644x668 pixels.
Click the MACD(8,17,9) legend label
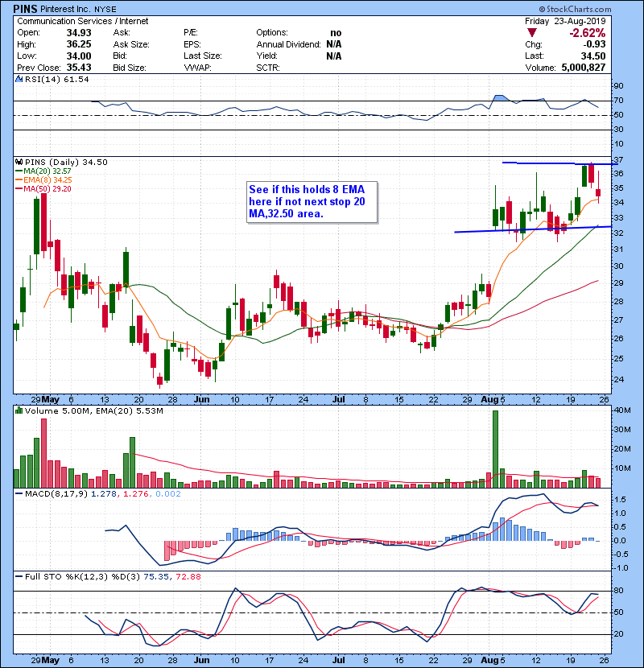(56, 494)
